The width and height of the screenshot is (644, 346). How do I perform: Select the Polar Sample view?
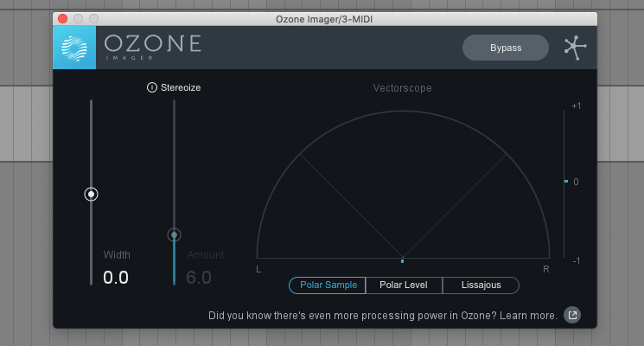point(328,285)
